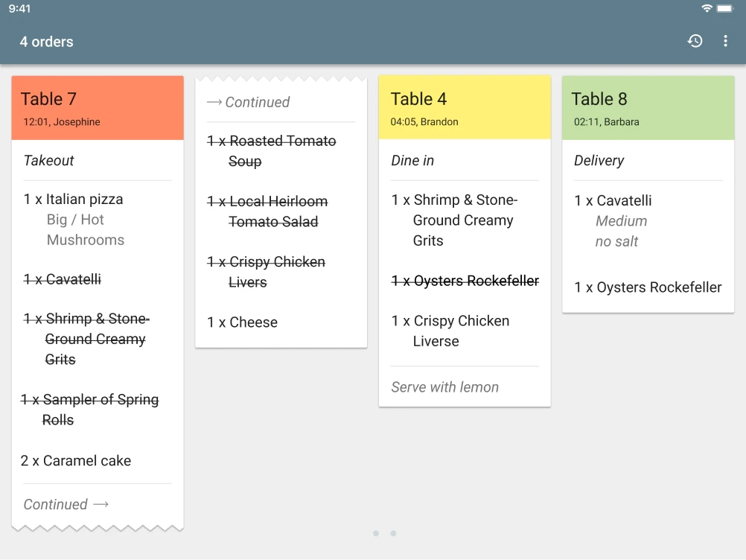Tap the orange Table 7 header
Viewport: 746px width, 560px height.
tap(98, 108)
